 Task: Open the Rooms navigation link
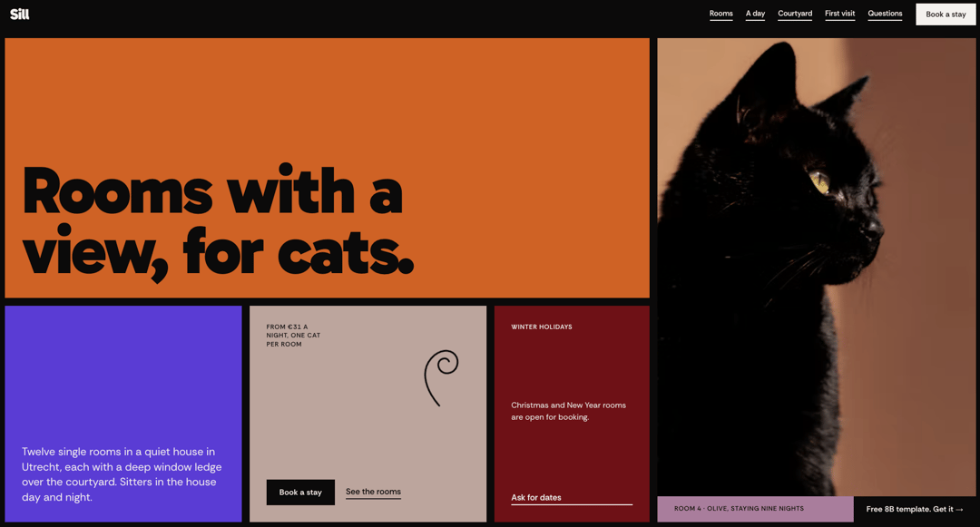click(720, 14)
